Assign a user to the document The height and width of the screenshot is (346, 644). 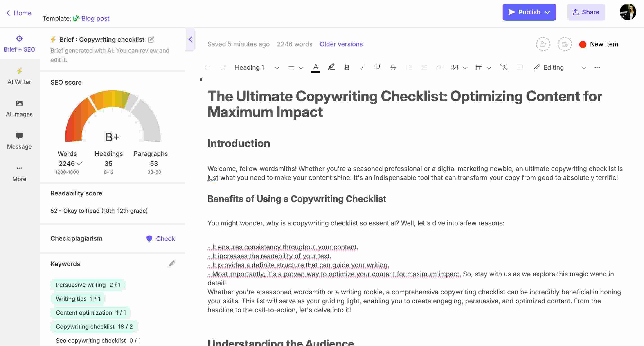(x=543, y=44)
